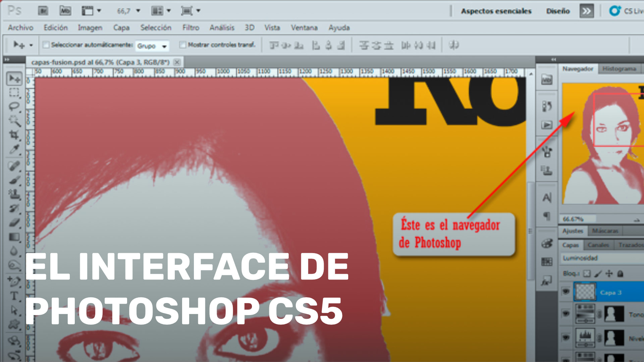
Task: Open the History panel from the dock
Action: click(x=547, y=107)
